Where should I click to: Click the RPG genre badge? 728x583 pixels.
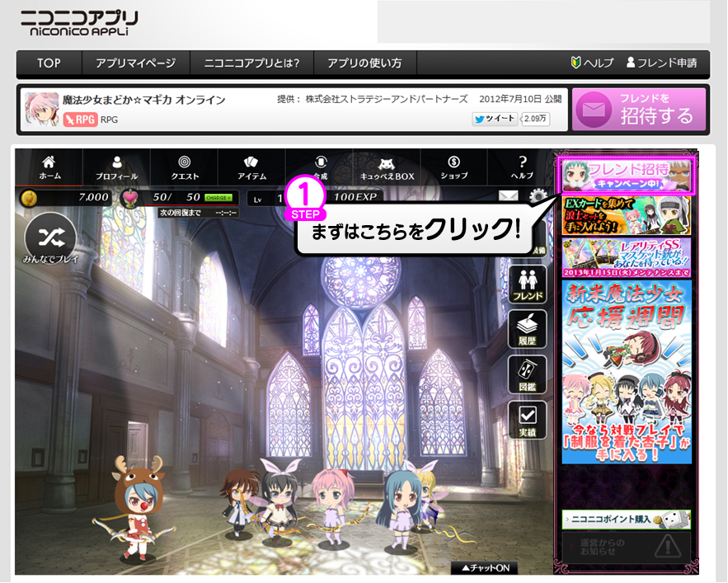(x=80, y=120)
